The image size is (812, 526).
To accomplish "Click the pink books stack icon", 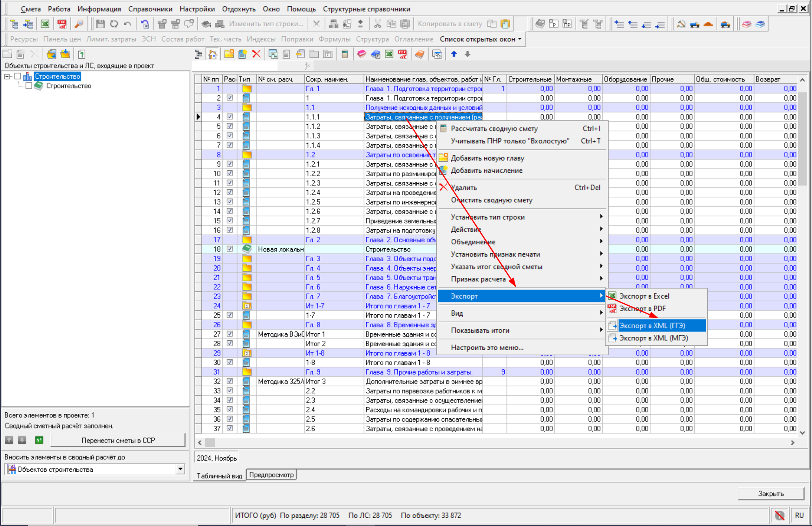I will click(x=747, y=24).
